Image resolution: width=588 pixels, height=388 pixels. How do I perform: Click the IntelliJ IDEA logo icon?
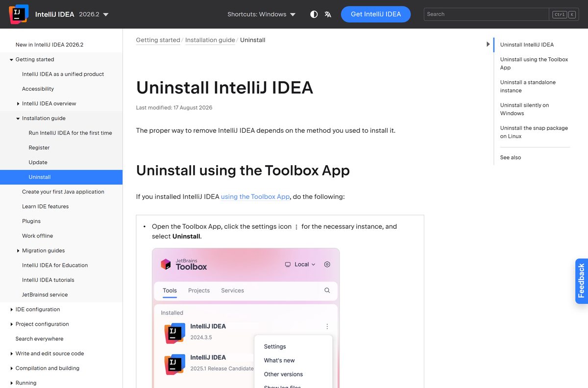(19, 14)
